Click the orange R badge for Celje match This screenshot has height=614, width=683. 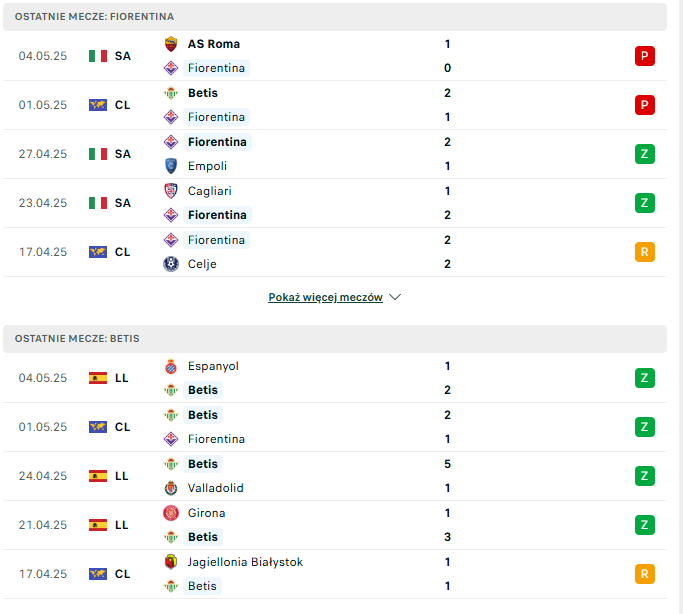[x=645, y=252]
